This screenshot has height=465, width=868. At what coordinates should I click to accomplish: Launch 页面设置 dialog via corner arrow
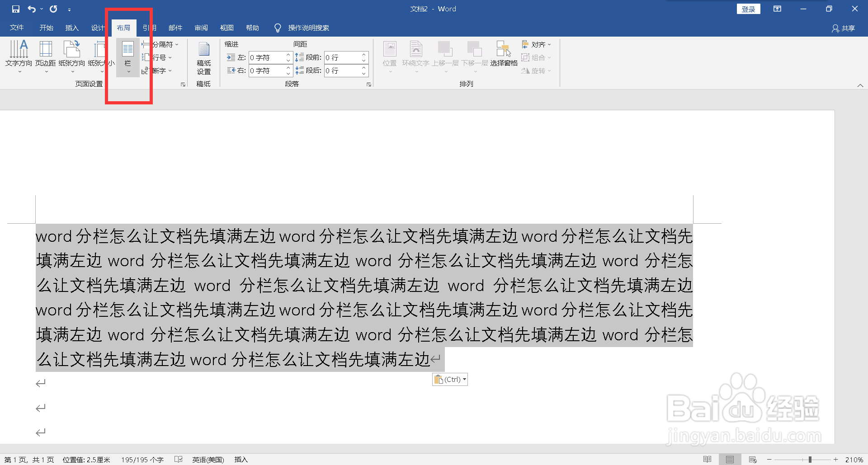(x=183, y=85)
